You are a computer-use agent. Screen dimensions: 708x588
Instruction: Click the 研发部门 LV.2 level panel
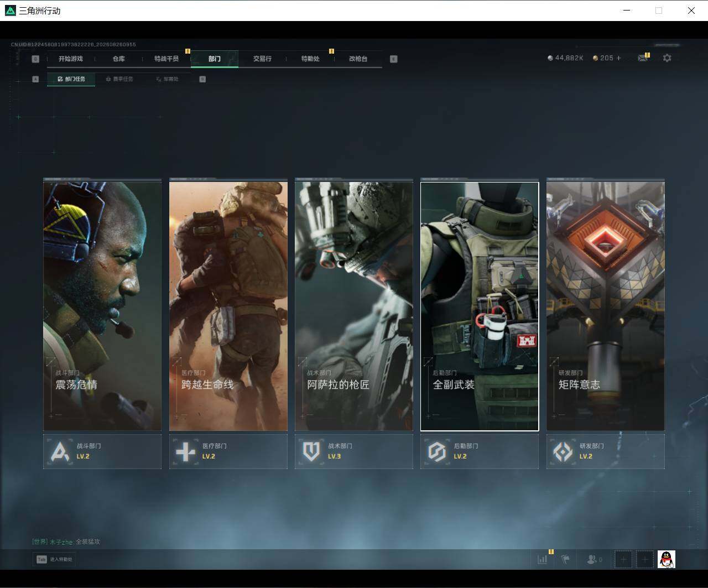pos(606,451)
